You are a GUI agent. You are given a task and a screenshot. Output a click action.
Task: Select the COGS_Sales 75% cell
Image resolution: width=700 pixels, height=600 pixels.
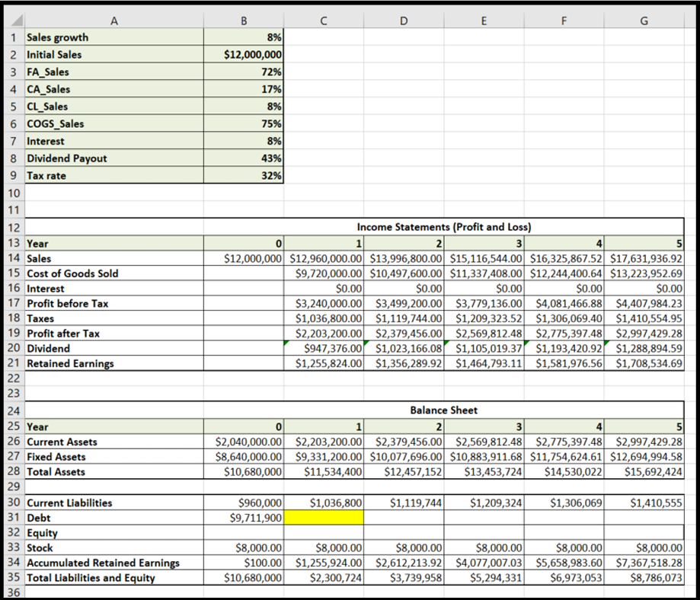click(244, 123)
